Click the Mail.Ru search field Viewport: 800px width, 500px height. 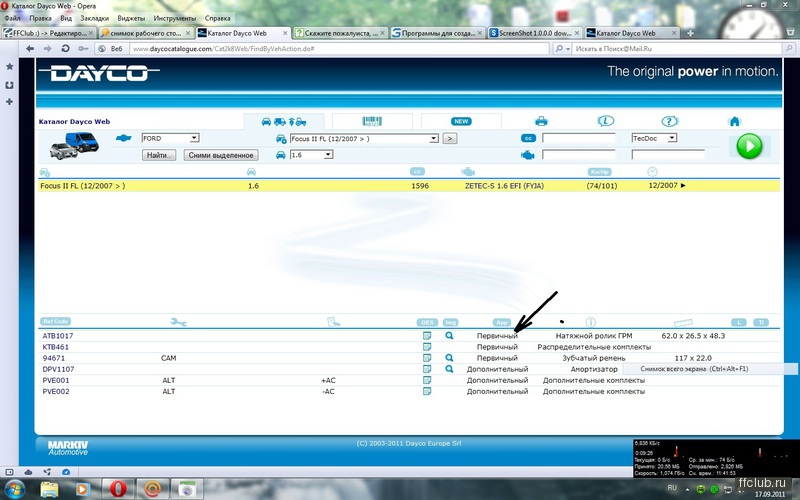677,49
